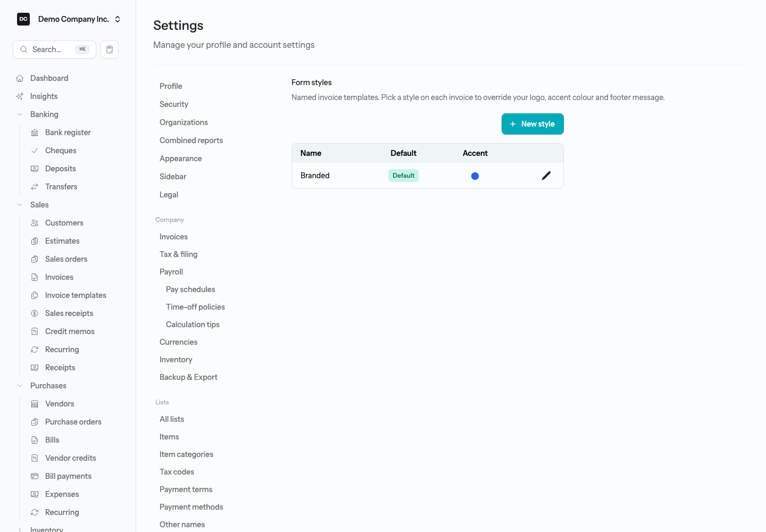The image size is (766, 532).
Task: Expand the Inventory section chevron in sidebar
Action: [x=20, y=530]
